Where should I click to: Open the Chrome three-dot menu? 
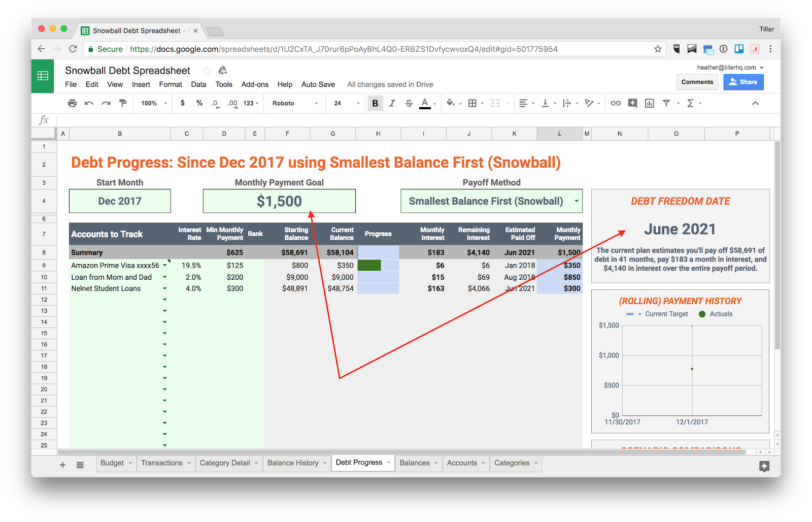(x=770, y=49)
